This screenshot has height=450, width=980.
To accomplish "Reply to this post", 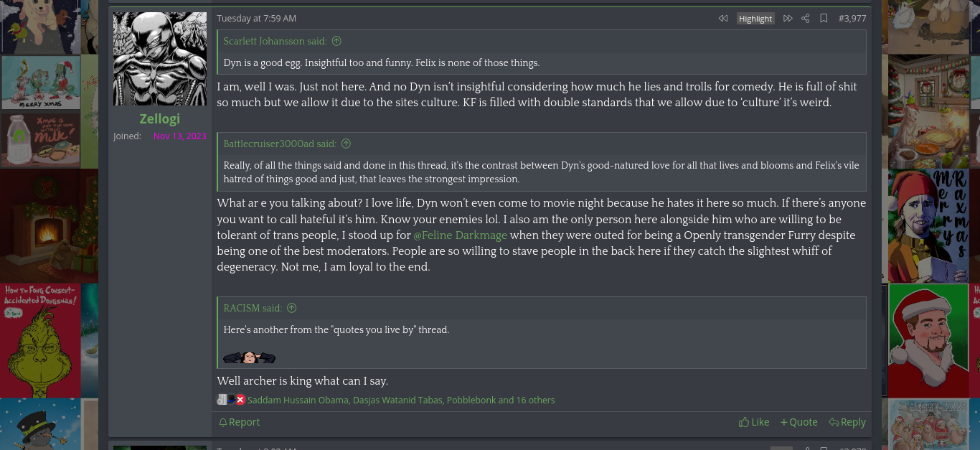I will pyautogui.click(x=847, y=422).
